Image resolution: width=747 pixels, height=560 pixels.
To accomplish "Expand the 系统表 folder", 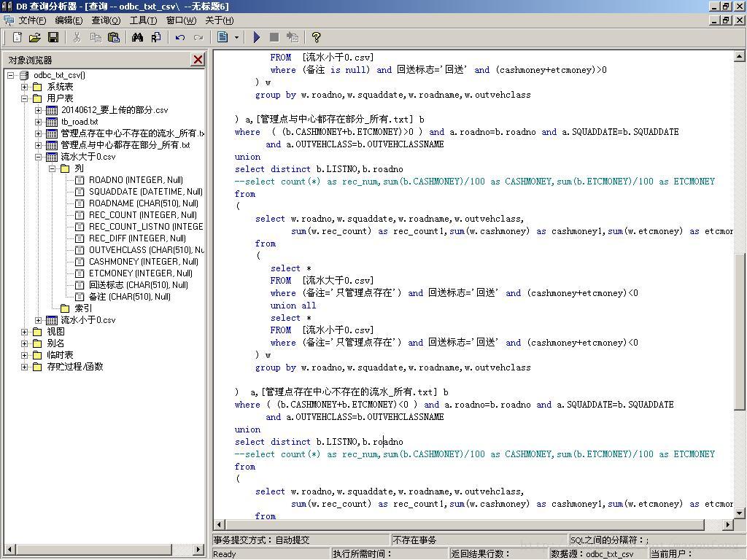I will (x=24, y=87).
